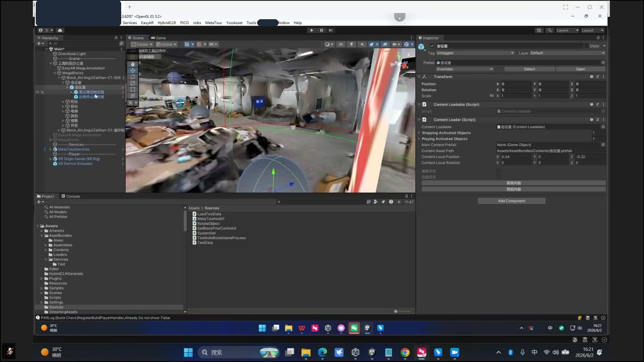Adjust the Project icon size slider
Screen dimensions: 644x362
[396, 311]
